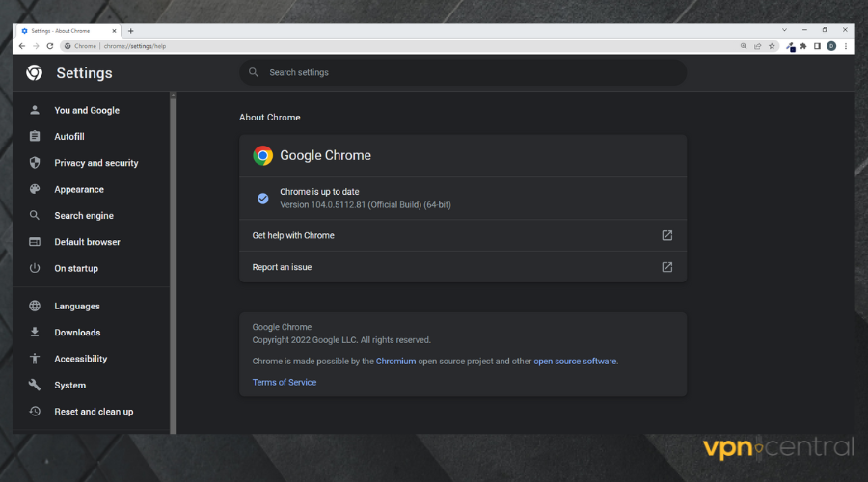Viewport: 868px width, 482px height.
Task: Click the Version 104.0.5112.81 text
Action: [x=366, y=204]
